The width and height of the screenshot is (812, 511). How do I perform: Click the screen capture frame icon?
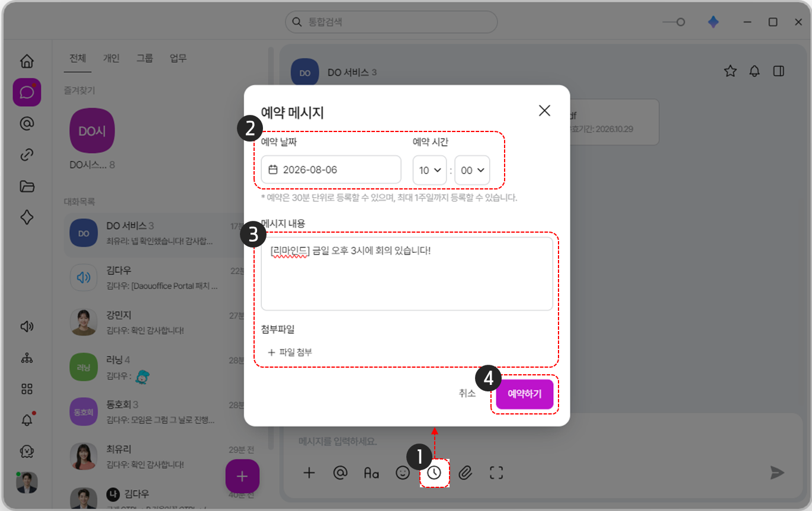tap(496, 473)
